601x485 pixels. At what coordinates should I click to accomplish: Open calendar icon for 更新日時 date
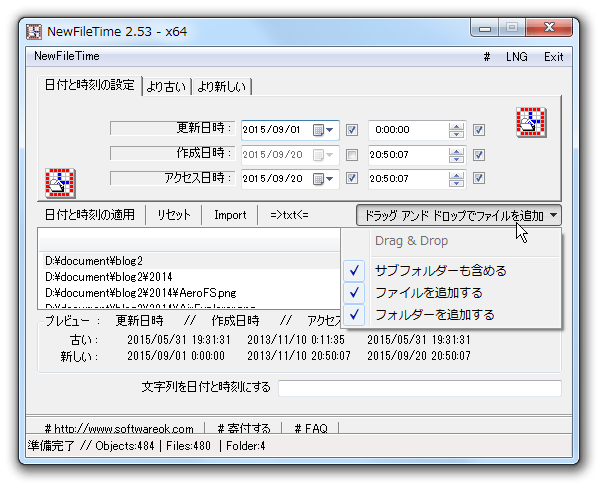click(x=318, y=130)
